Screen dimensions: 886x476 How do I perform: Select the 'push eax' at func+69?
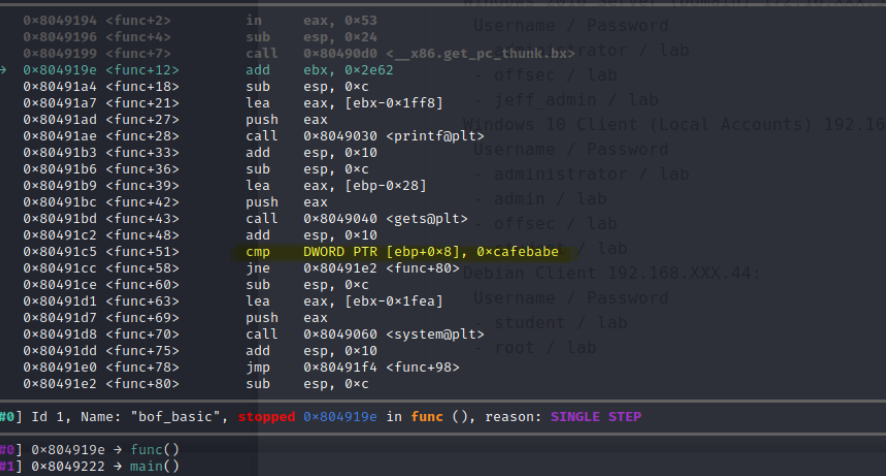coord(286,318)
